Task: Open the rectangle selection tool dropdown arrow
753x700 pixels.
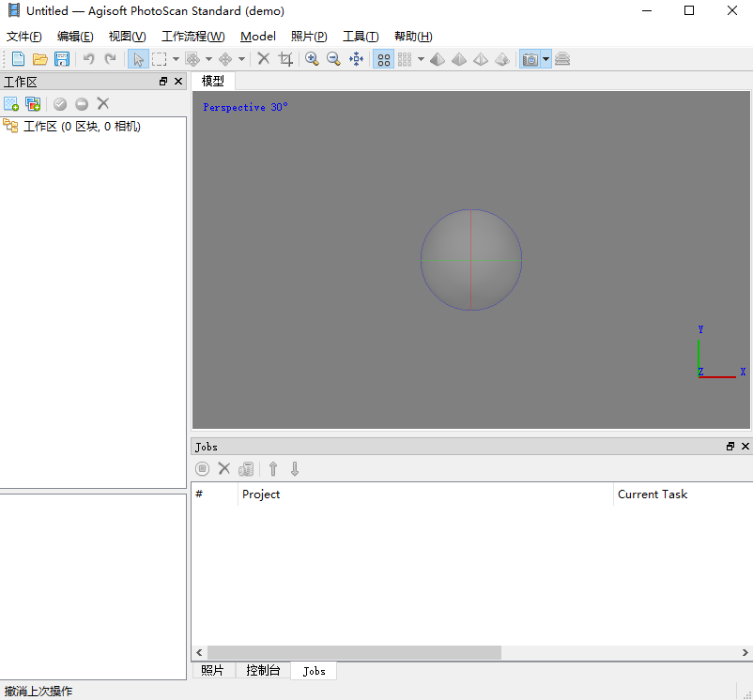Action: coord(176,59)
